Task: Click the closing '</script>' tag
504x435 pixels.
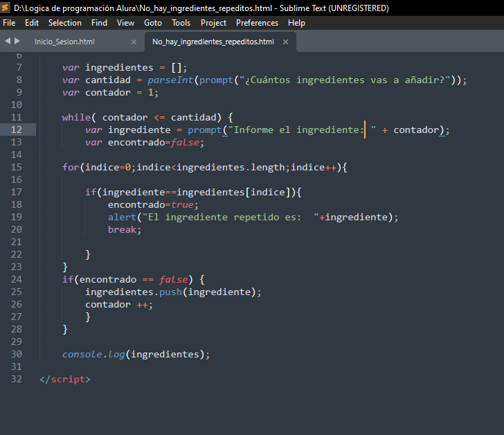Action: (x=65, y=380)
